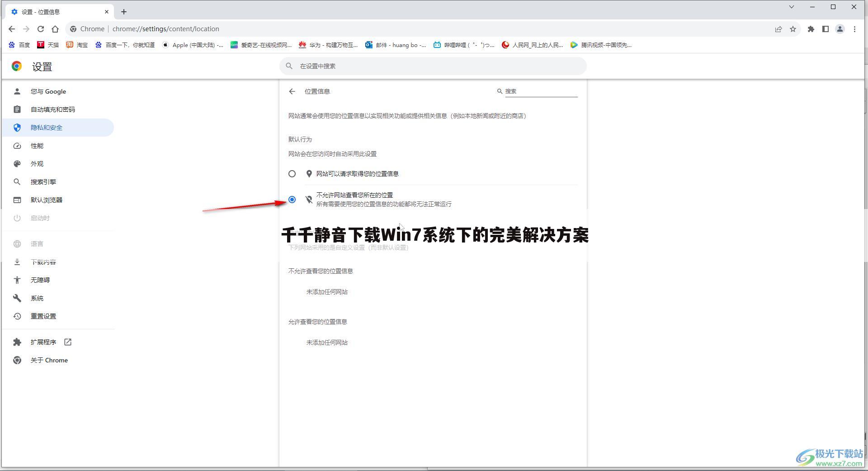The height and width of the screenshot is (471, 868).
Task: Bookmark this page with the star icon
Action: coord(793,29)
